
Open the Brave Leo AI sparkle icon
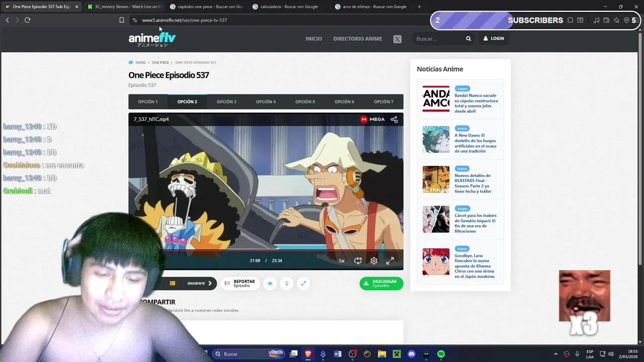(x=616, y=20)
